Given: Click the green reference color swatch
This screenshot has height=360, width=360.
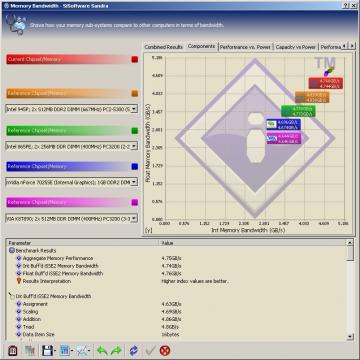Looking at the screenshot, I should pos(135,130).
